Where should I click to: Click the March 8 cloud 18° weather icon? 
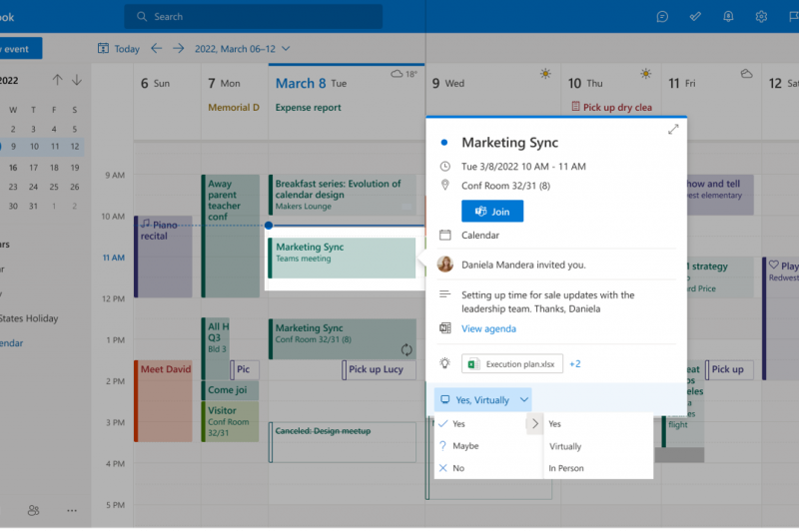pos(404,74)
